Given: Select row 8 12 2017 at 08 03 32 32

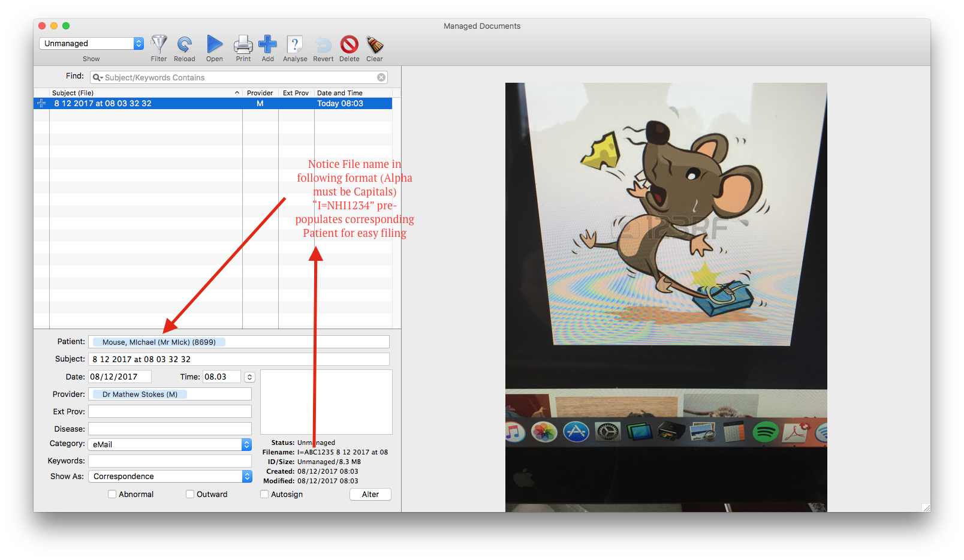Looking at the screenshot, I should (213, 103).
